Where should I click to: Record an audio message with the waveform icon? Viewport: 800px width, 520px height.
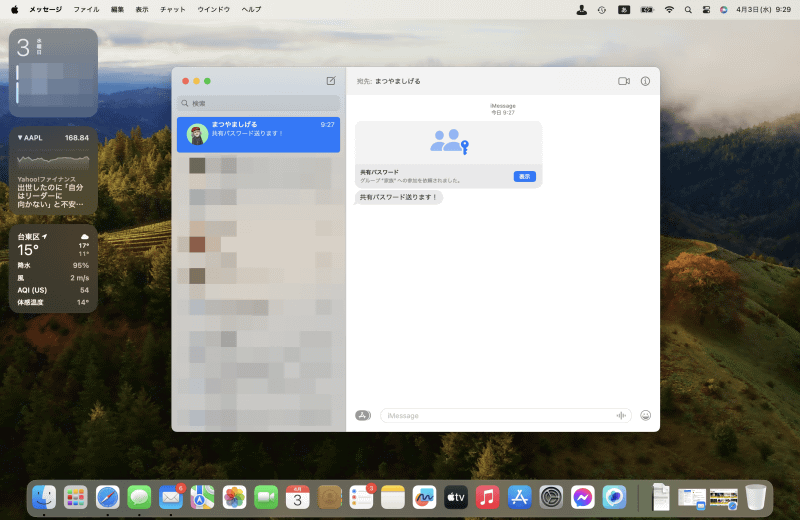click(x=621, y=415)
